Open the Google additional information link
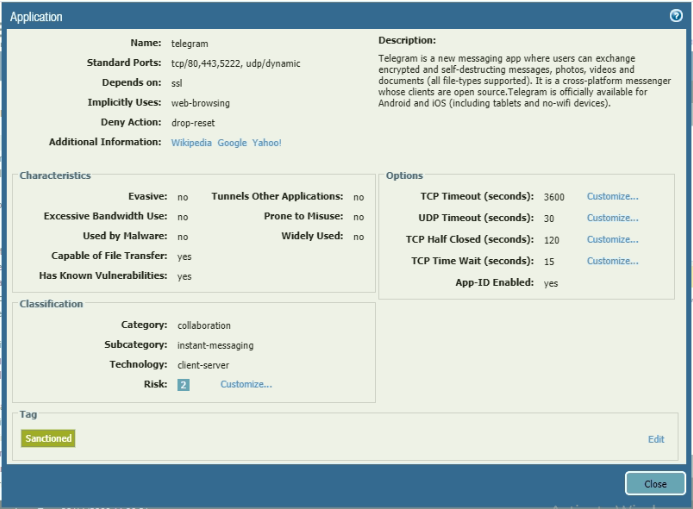Viewport: 693px width, 509px height. click(232, 143)
